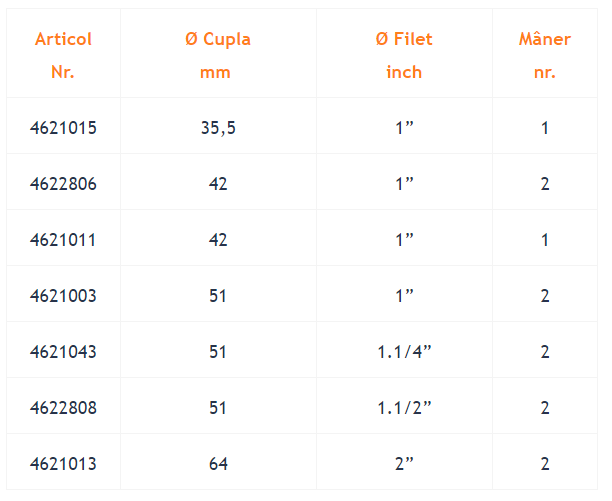Image resolution: width=612 pixels, height=501 pixels.
Task: Click the coupling diameter for article 4622806
Action: [x=218, y=184]
